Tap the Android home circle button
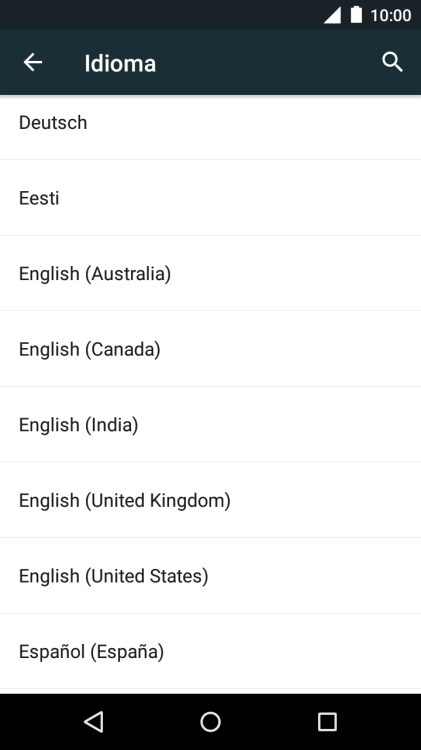Screen dimensions: 421x750 (x=210, y=722)
